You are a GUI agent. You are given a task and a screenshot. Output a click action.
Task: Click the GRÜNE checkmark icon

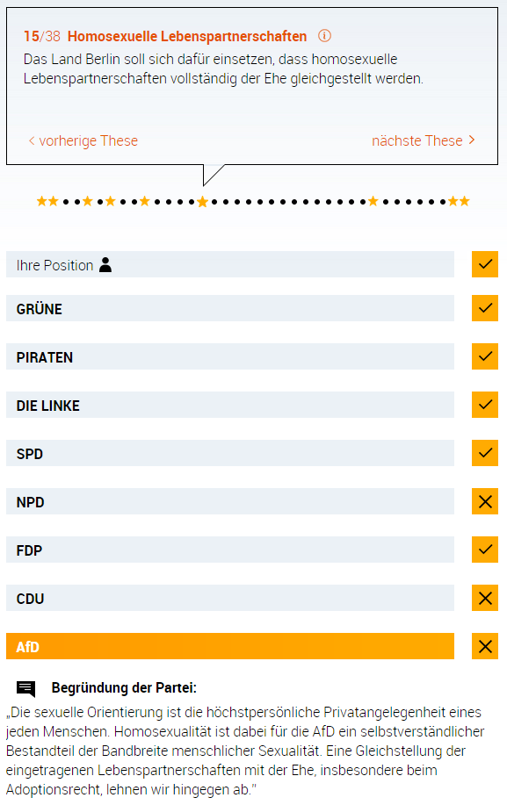pyautogui.click(x=485, y=308)
